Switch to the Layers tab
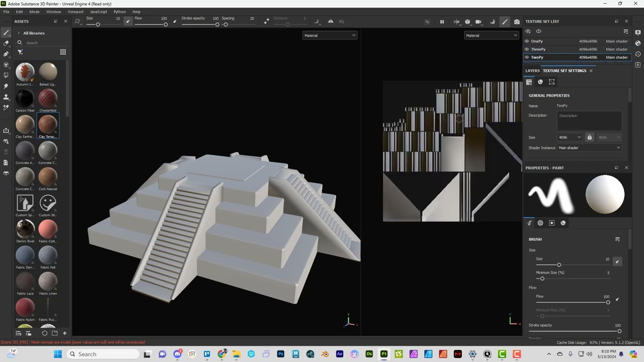 (532, 71)
